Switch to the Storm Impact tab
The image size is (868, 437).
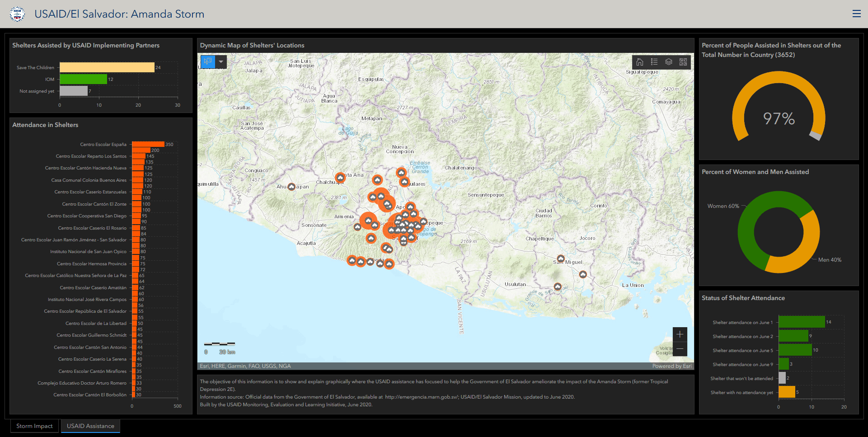pyautogui.click(x=35, y=426)
